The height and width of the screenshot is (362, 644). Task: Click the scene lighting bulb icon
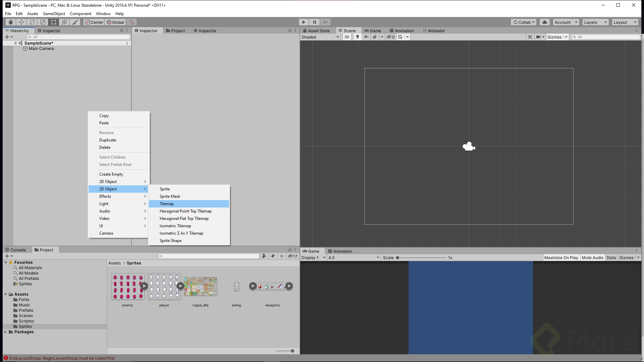tap(357, 37)
